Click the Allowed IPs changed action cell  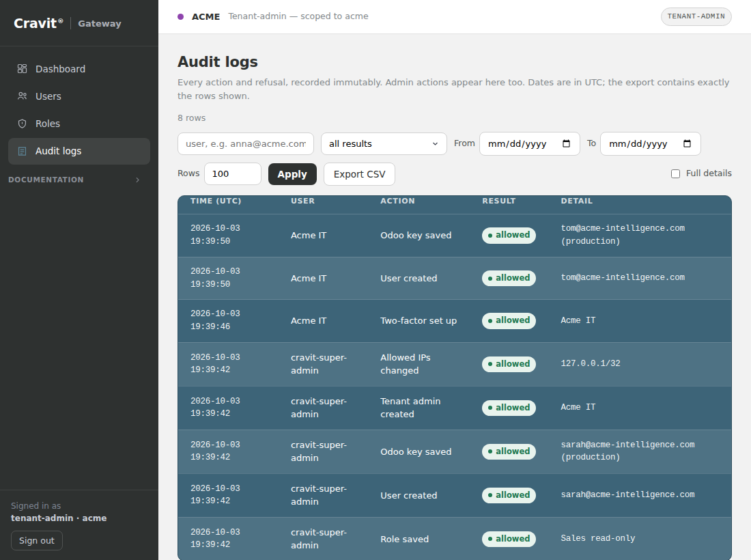point(405,364)
